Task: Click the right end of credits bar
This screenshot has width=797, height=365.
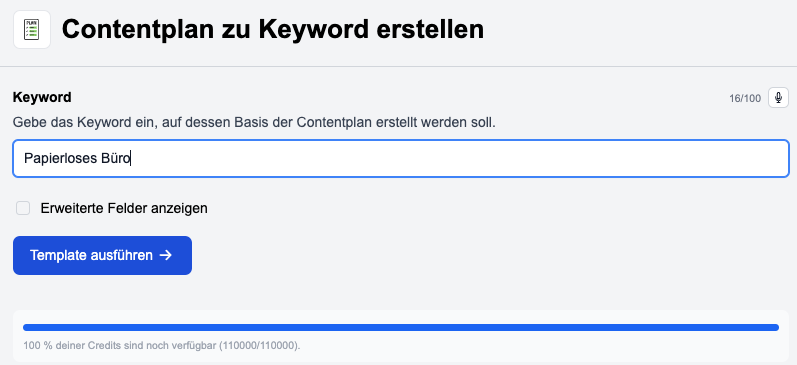Action: pos(774,327)
